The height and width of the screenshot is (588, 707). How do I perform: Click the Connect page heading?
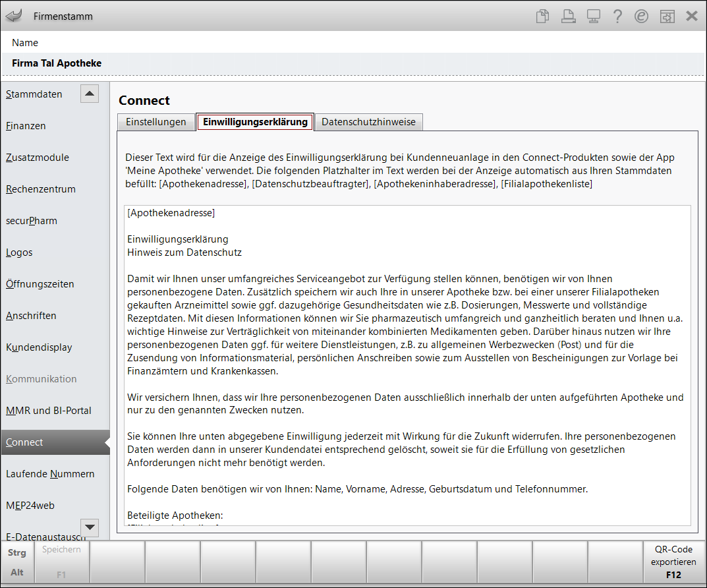click(x=144, y=100)
